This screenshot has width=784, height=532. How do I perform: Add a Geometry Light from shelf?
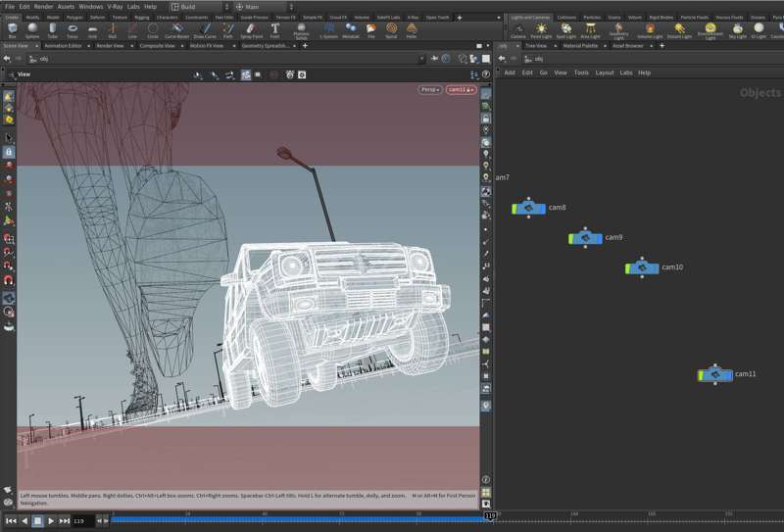pos(619,31)
